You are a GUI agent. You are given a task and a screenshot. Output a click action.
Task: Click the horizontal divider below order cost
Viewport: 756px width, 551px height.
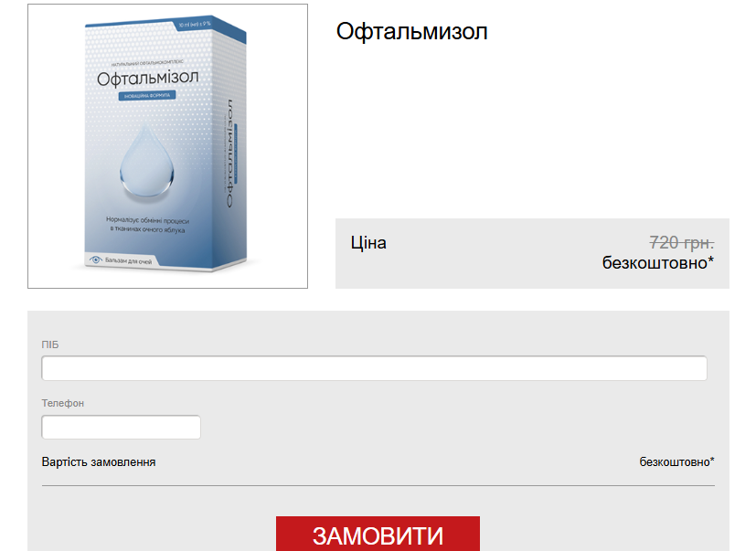tap(378, 485)
